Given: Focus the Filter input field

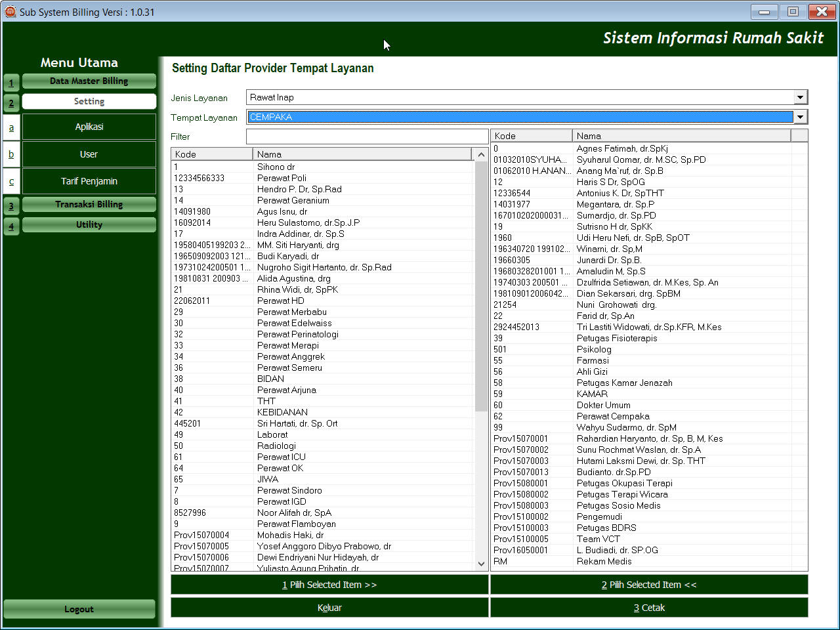Looking at the screenshot, I should pyautogui.click(x=367, y=136).
